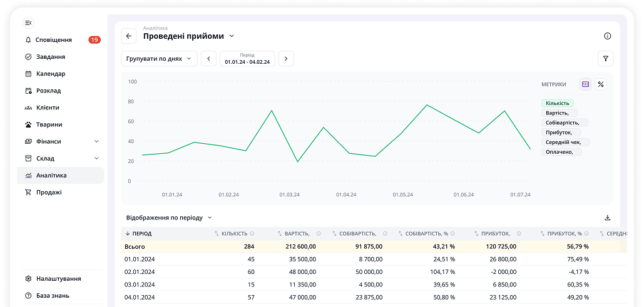Switch metrics to numeric values icon
Viewport: 644px width, 307px height.
coord(585,84)
